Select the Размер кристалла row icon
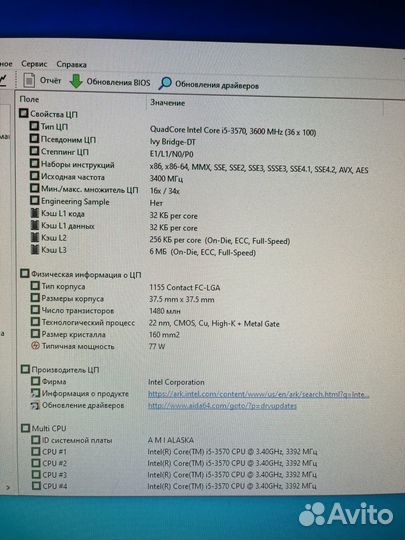Viewport: 405px width, 540px height. coord(35,334)
